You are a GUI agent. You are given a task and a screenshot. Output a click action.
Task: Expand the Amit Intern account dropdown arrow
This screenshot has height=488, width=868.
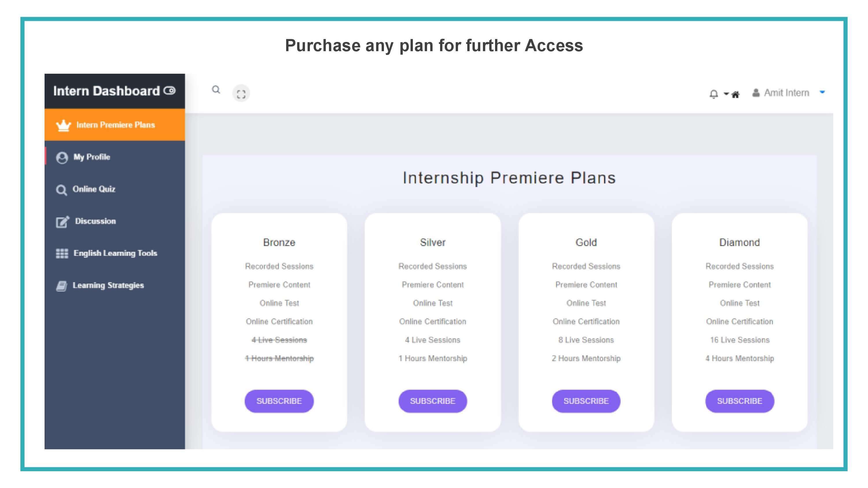pos(822,92)
